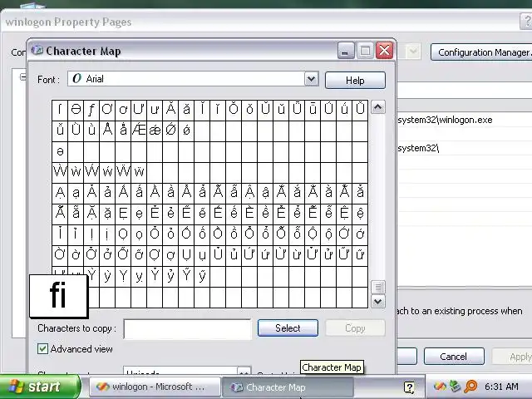Click the question mark help icon on taskbar
Image resolution: width=532 pixels, height=399 pixels.
409,387
